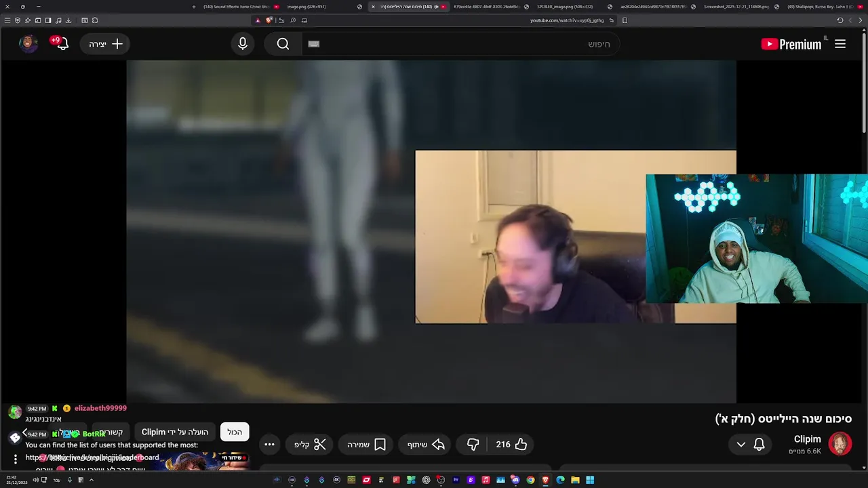The height and width of the screenshot is (488, 868).
Task: Click the Brave Rewards triangle icon
Action: 258,20
